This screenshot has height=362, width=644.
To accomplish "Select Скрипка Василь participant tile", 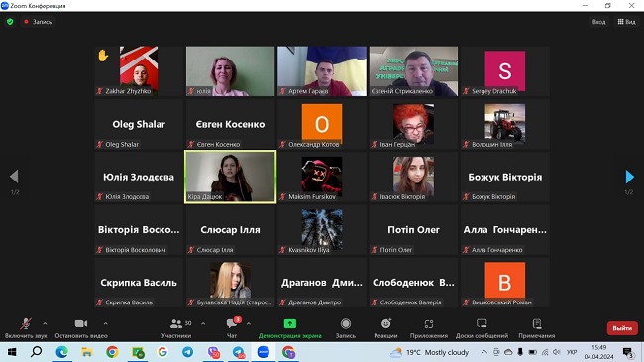I will pos(139,283).
